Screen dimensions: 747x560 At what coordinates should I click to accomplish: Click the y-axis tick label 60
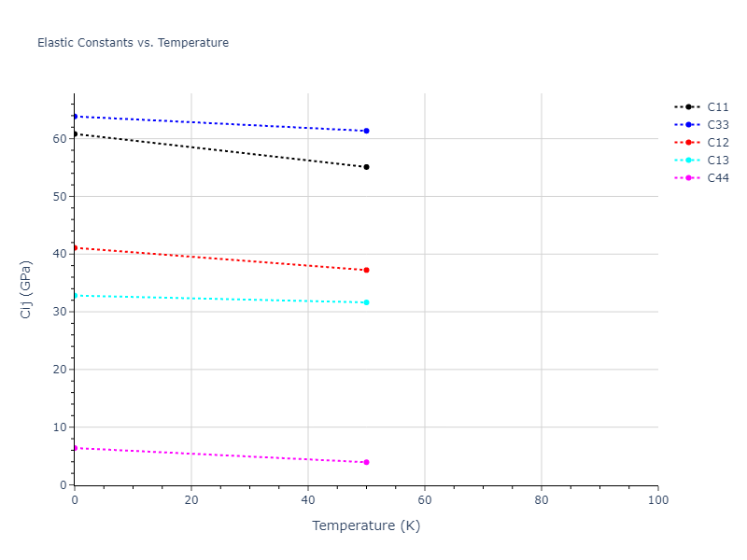(60, 138)
